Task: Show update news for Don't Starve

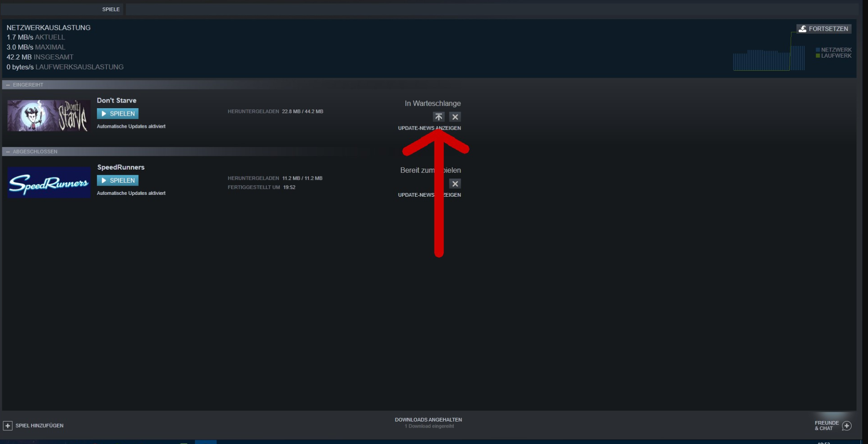Action: (x=429, y=128)
